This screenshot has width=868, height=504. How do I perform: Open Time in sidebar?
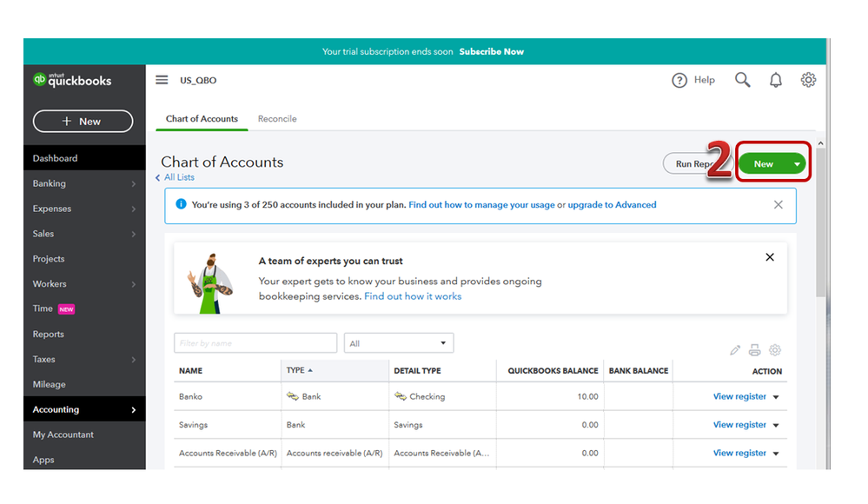43,308
